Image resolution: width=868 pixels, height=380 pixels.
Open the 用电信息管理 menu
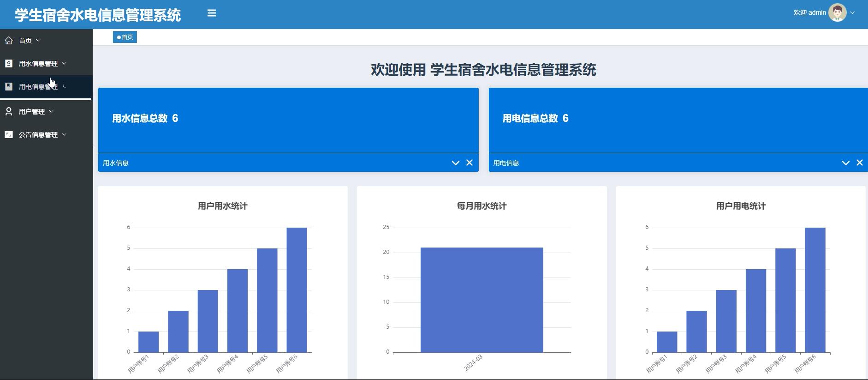(46, 87)
